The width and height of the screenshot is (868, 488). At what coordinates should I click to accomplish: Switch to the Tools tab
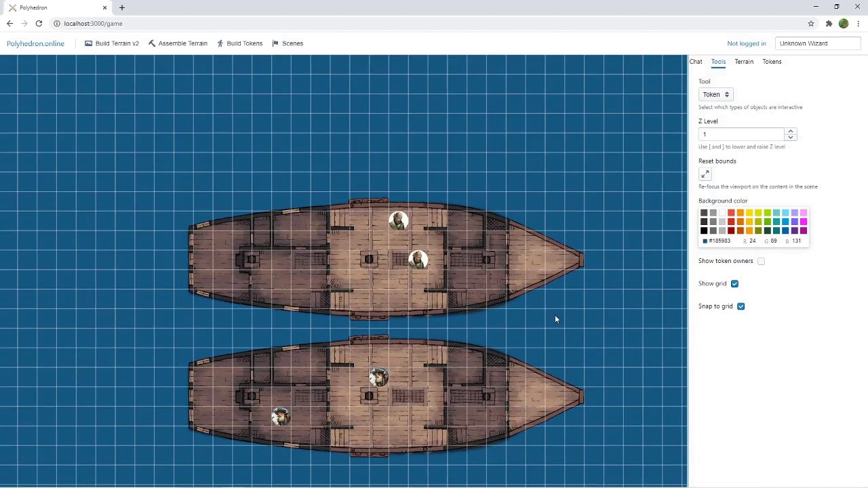(718, 62)
